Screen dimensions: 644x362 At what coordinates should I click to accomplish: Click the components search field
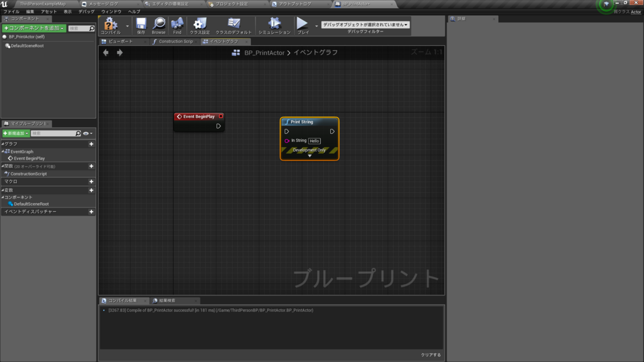click(81, 28)
